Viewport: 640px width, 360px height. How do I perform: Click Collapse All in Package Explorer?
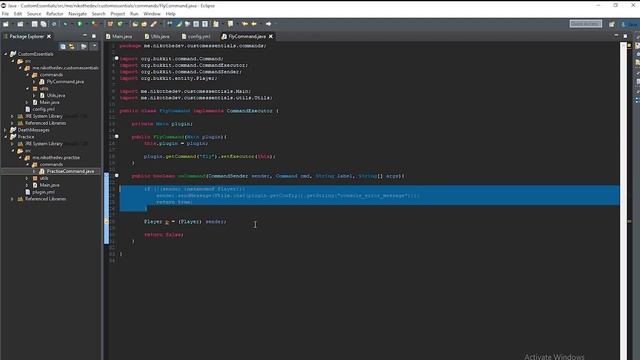pos(63,47)
